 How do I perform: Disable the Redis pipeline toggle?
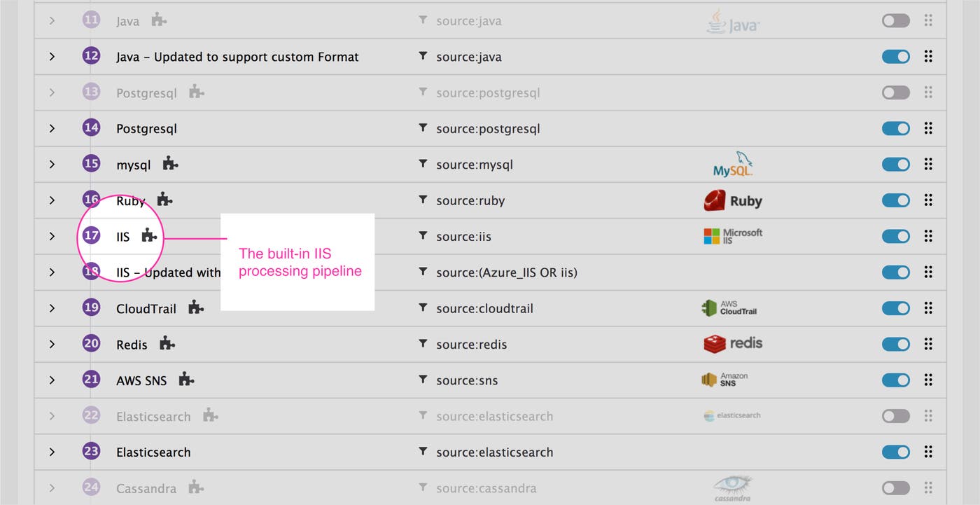(x=895, y=344)
